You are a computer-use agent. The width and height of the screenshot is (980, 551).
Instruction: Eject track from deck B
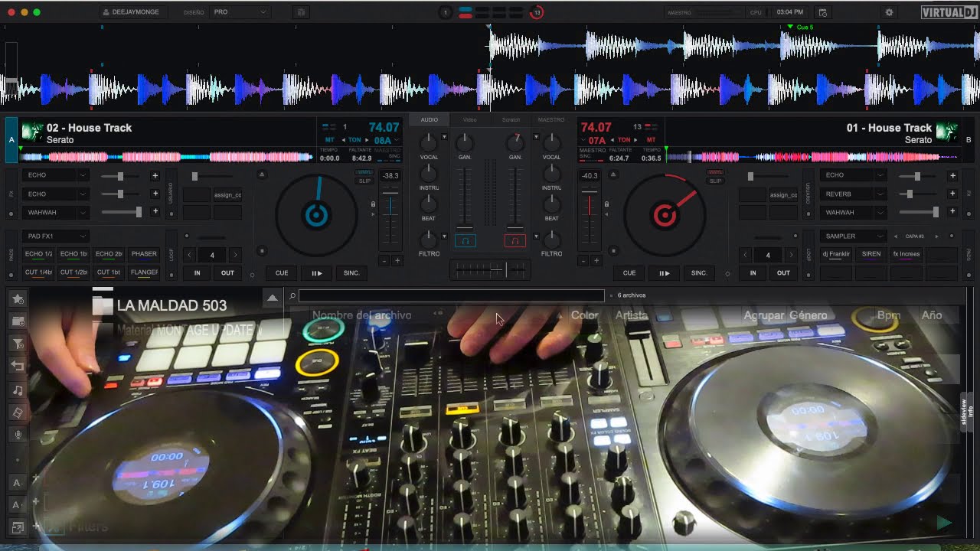tap(612, 175)
